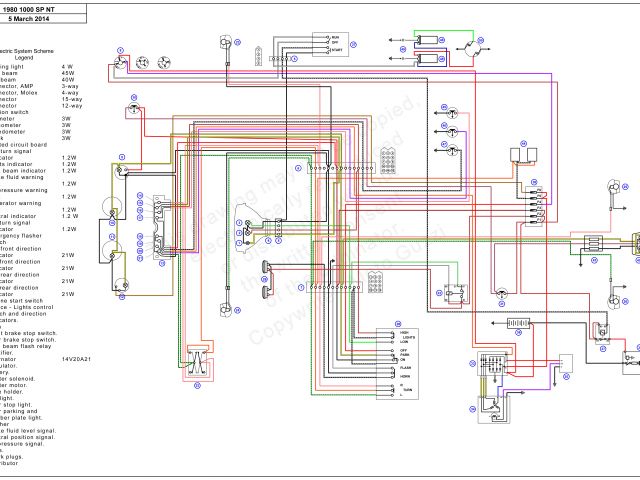
Task: Select the "12-way" connector legend entry
Action: click(x=69, y=105)
